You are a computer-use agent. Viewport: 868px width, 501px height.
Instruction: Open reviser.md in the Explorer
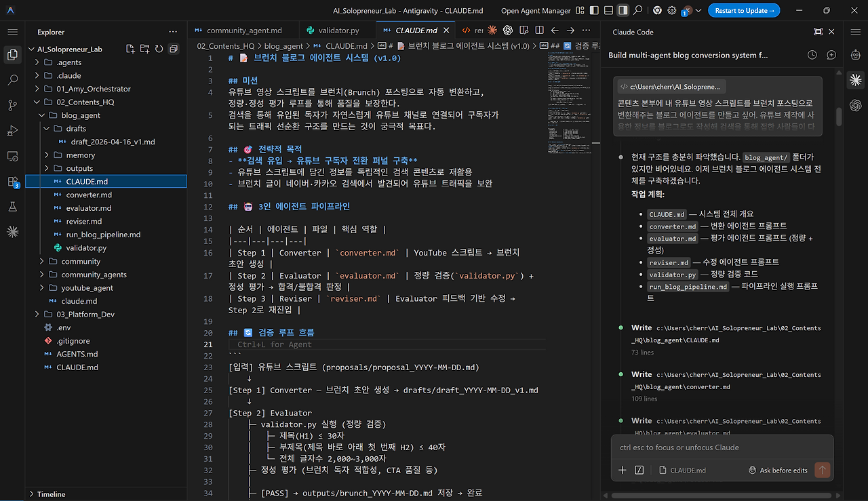(106, 221)
